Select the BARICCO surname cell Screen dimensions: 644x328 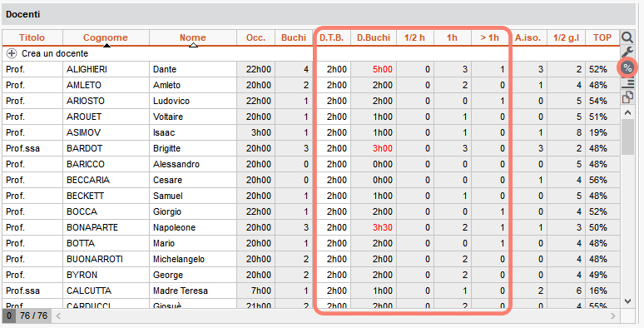[x=106, y=164]
